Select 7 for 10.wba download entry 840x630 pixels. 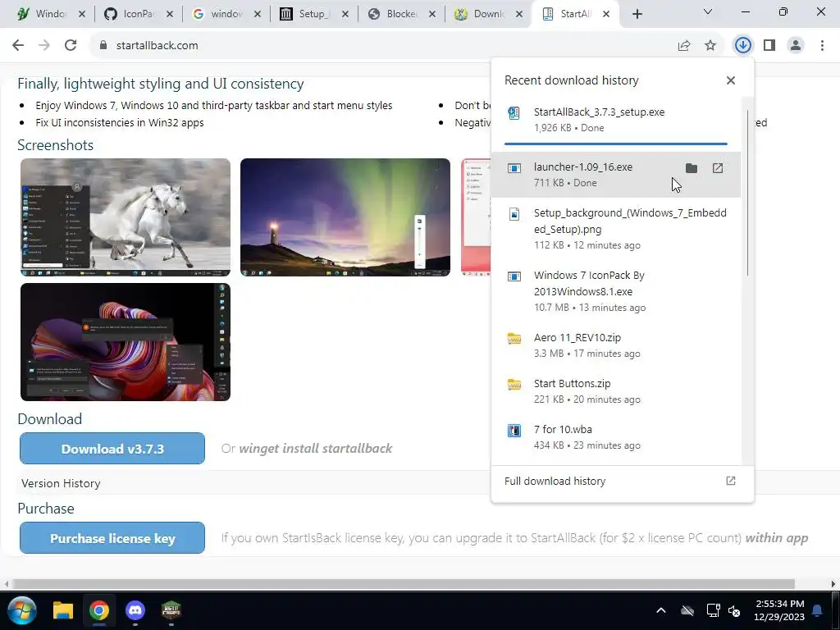(x=615, y=437)
